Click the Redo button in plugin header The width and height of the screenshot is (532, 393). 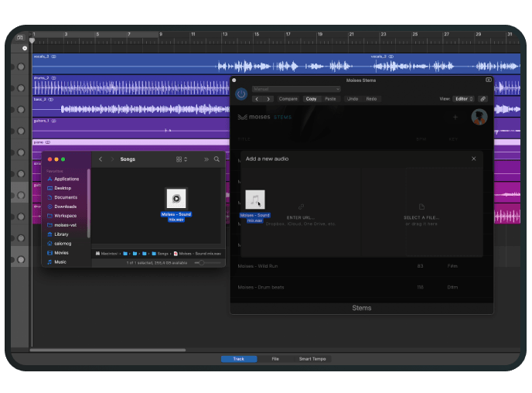click(x=371, y=99)
